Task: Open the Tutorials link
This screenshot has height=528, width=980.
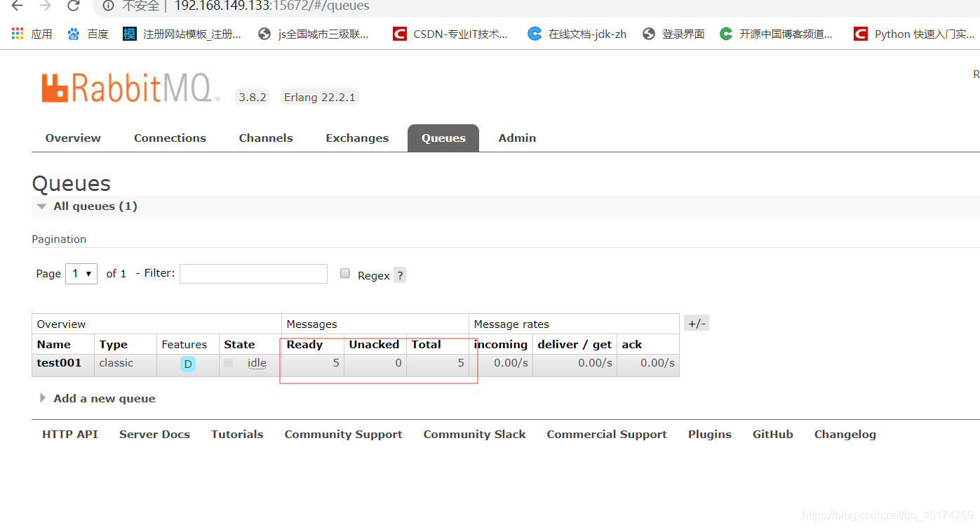Action: pos(237,434)
